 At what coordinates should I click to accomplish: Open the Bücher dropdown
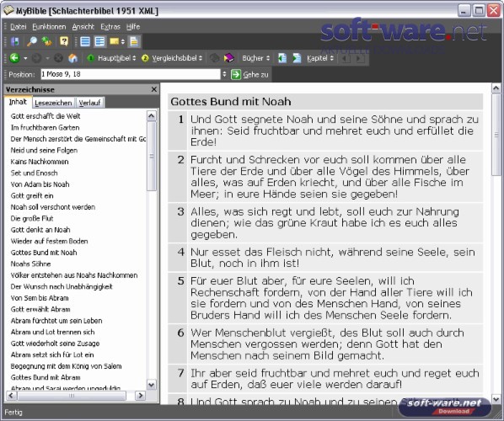[256, 58]
